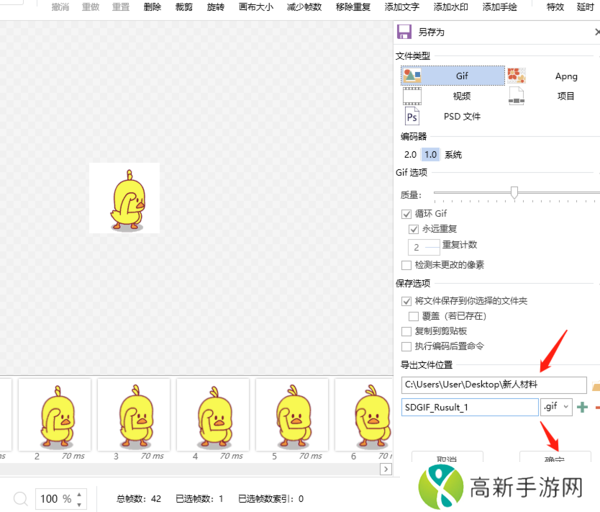600x512 pixels.
Task: Click 添加文字 in the toolbar
Action: click(x=402, y=7)
